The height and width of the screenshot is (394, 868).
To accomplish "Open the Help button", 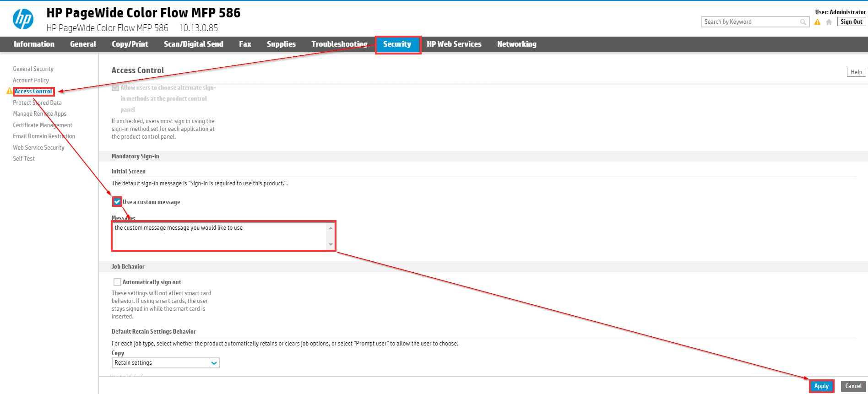I will click(x=856, y=72).
